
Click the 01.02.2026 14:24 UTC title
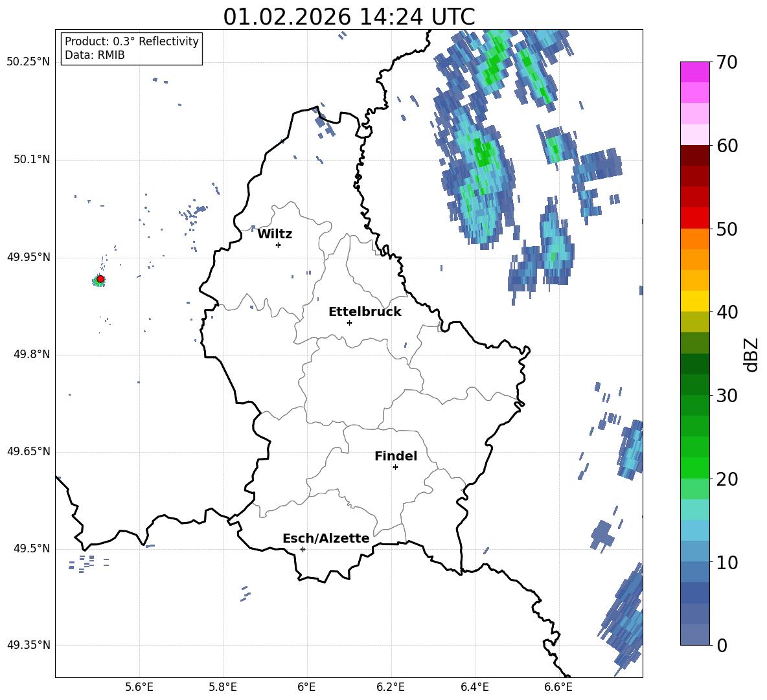(x=349, y=17)
